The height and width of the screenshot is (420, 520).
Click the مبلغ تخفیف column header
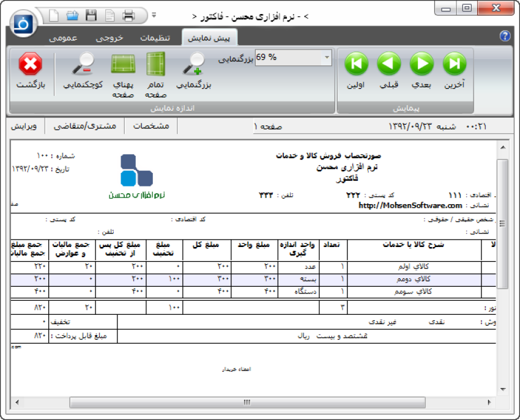click(x=163, y=249)
